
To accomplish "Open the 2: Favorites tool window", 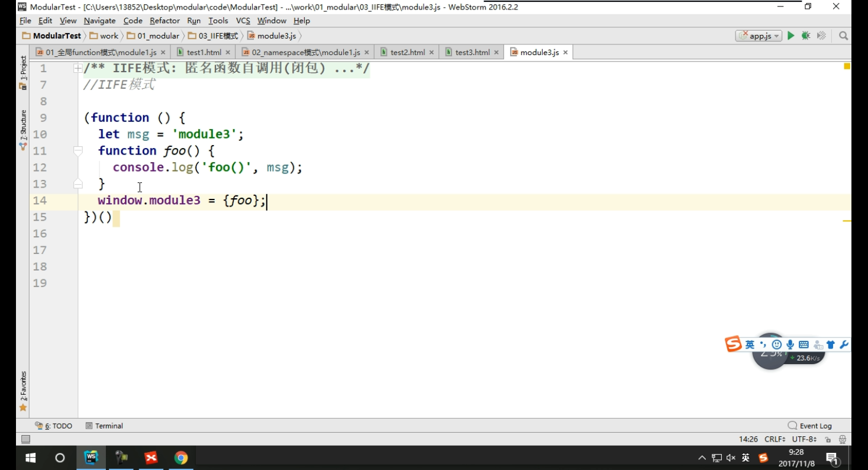I will coord(23,391).
